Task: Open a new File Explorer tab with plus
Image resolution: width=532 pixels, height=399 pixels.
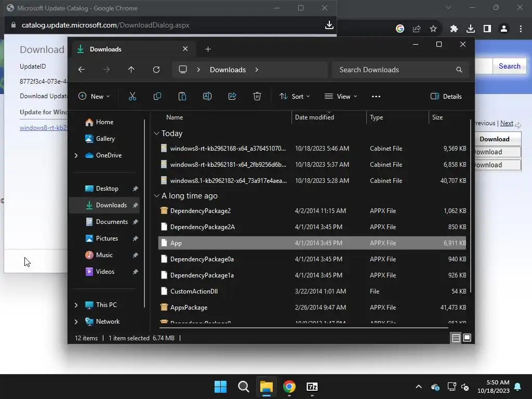Action: (x=208, y=49)
